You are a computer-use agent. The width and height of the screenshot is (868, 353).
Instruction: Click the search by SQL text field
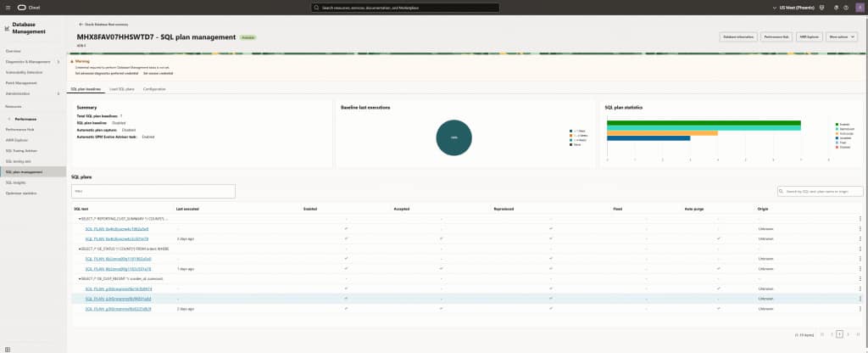point(820,191)
